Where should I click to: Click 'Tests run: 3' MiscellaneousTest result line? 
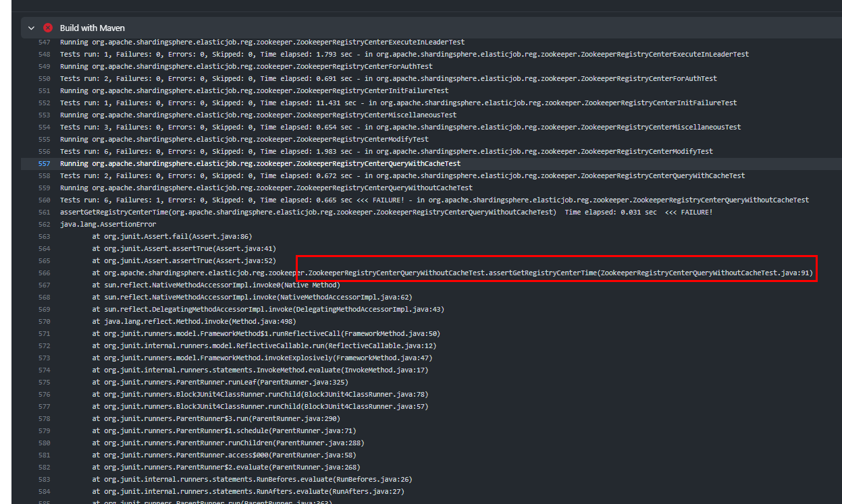coord(400,127)
